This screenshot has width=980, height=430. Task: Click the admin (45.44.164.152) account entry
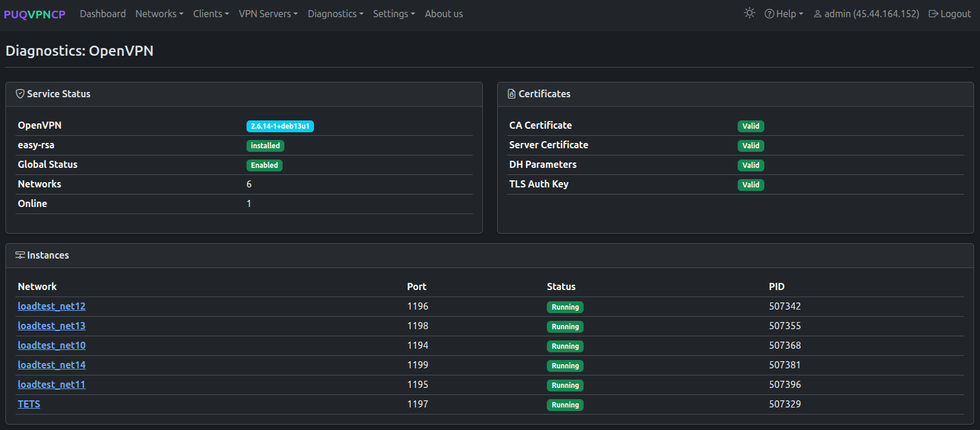[x=866, y=14]
